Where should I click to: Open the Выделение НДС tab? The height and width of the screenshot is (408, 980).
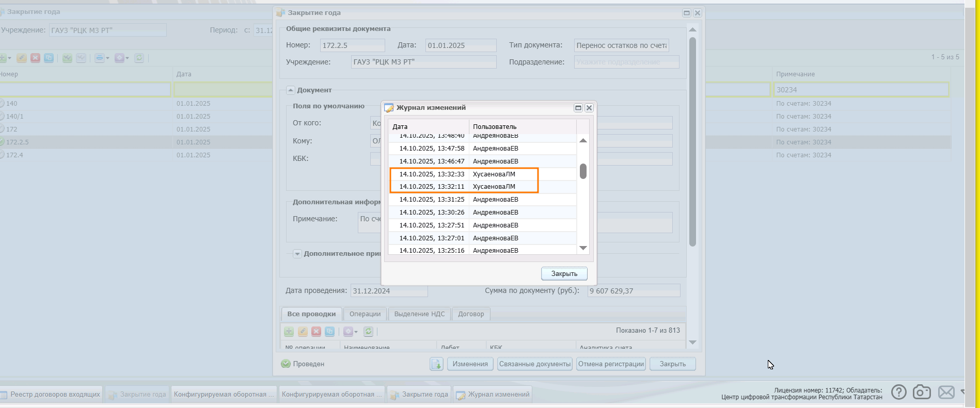[419, 314]
